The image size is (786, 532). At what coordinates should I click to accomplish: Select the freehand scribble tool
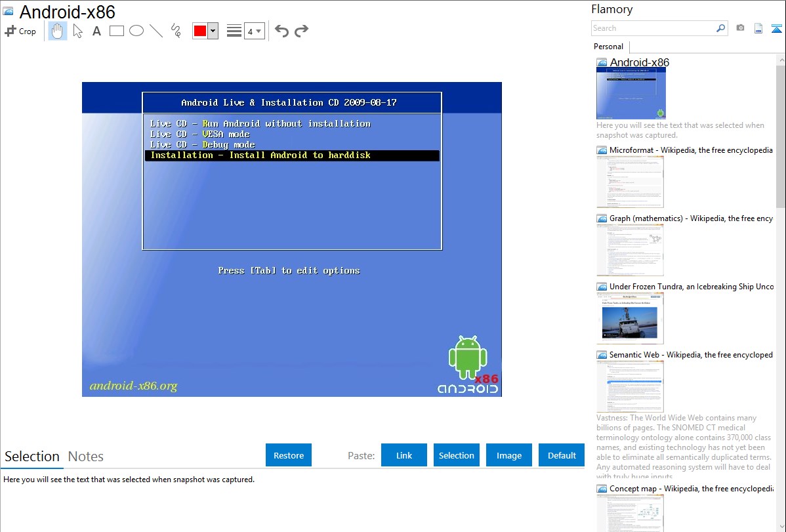tap(176, 31)
